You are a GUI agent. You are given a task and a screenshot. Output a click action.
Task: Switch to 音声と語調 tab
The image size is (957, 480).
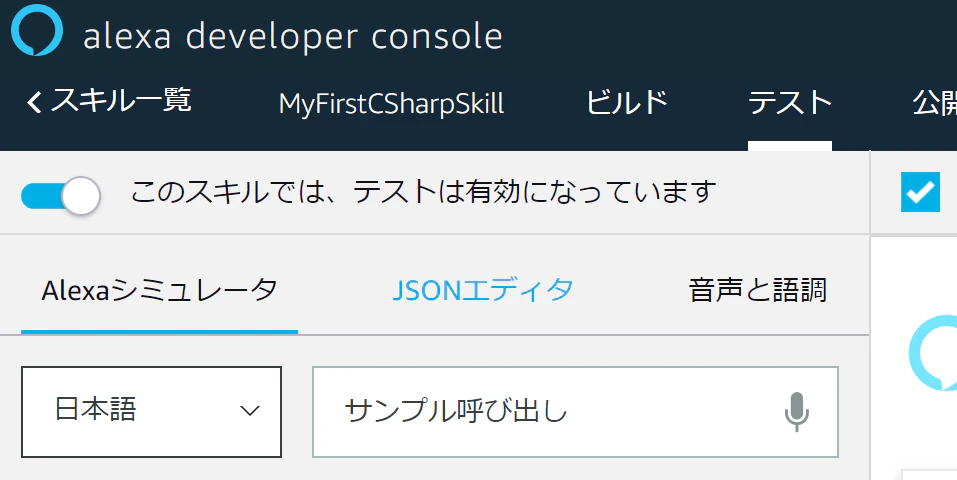757,290
